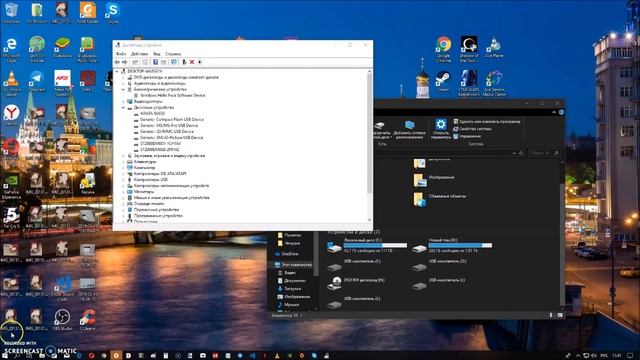The image size is (640, 360).
Task: Click the refresh button beside Explorer address bar
Action: (521, 153)
